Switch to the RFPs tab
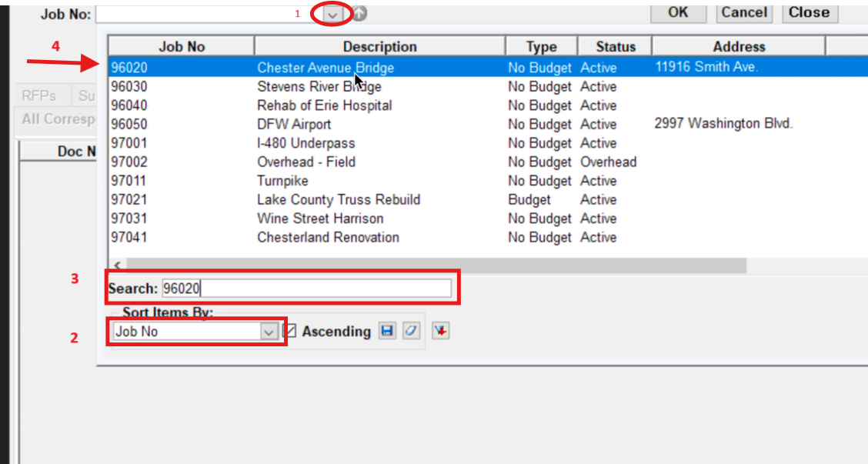The width and height of the screenshot is (868, 464). (x=38, y=95)
